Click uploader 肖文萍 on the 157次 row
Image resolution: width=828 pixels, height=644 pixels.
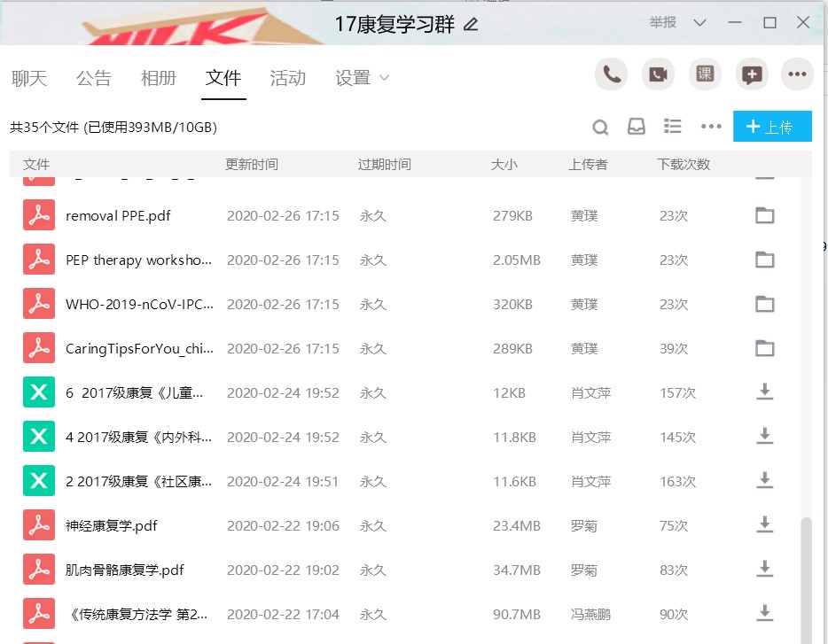[x=590, y=392]
